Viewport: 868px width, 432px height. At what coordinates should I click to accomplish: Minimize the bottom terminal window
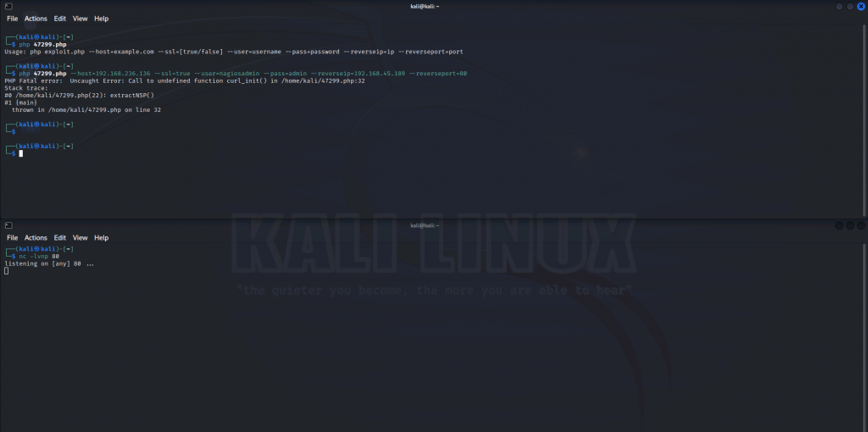tap(839, 225)
